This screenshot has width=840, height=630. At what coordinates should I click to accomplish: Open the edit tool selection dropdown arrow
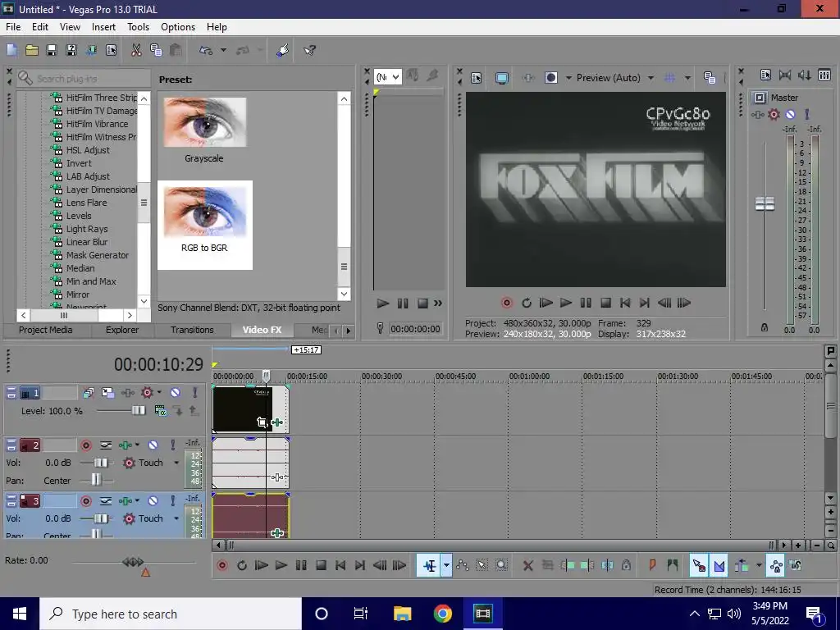click(x=446, y=565)
